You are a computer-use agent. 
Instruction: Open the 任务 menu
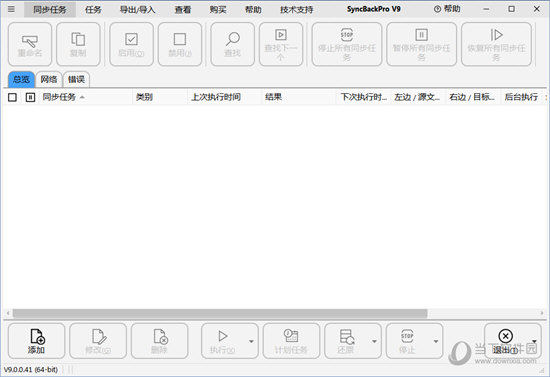coord(93,9)
